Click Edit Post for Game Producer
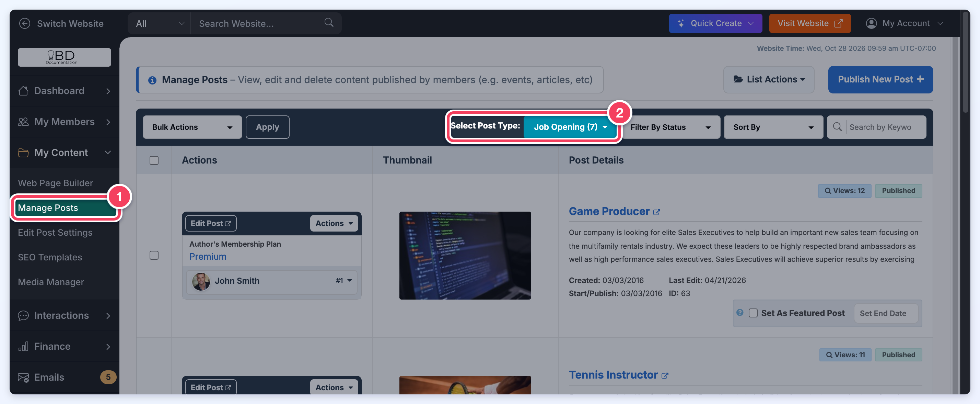 211,223
